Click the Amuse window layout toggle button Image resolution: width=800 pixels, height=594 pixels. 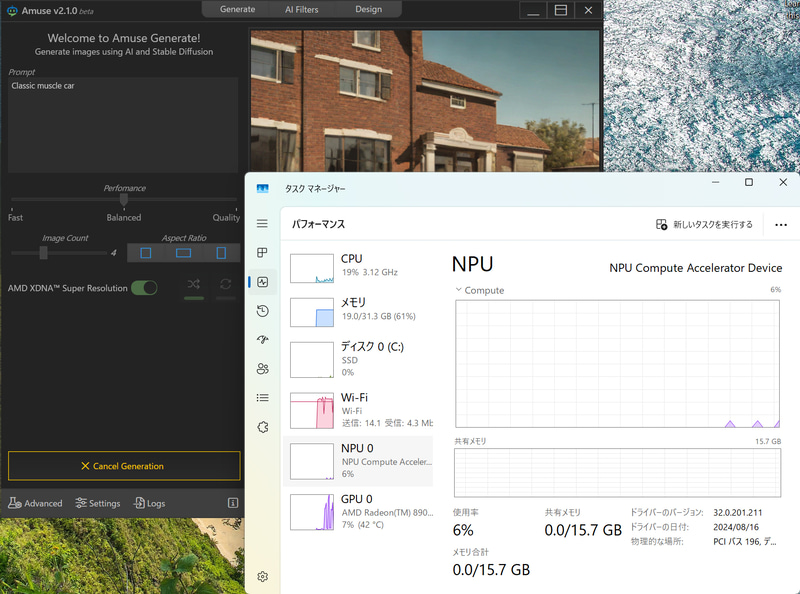click(x=561, y=10)
